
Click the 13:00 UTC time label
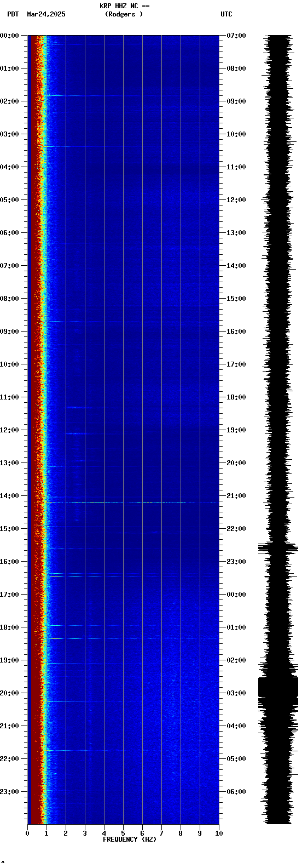click(x=236, y=233)
